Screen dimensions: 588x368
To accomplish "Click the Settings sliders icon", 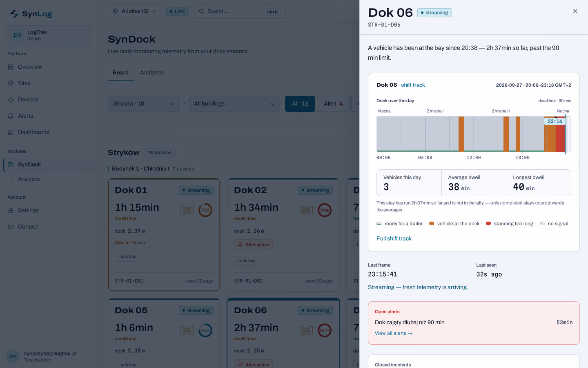I will coord(11,211).
